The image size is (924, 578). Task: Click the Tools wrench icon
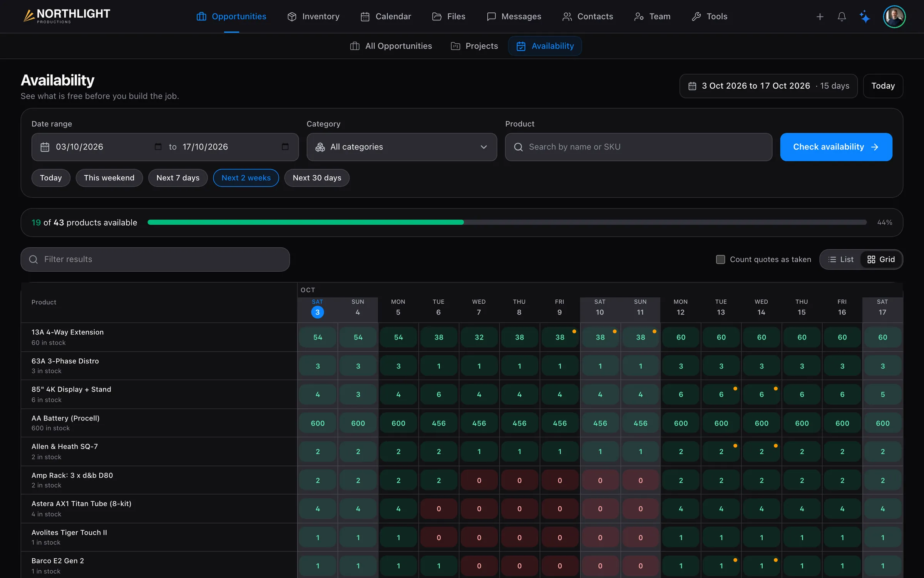point(696,17)
